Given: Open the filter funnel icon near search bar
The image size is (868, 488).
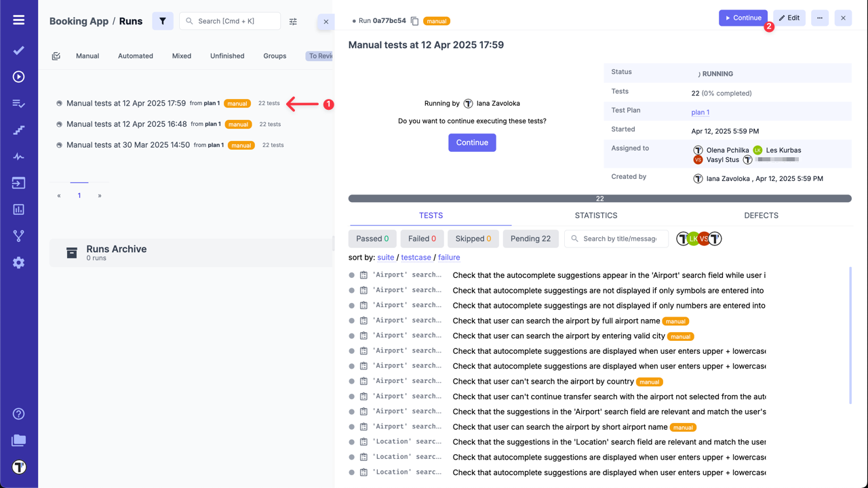Looking at the screenshot, I should pyautogui.click(x=162, y=21).
